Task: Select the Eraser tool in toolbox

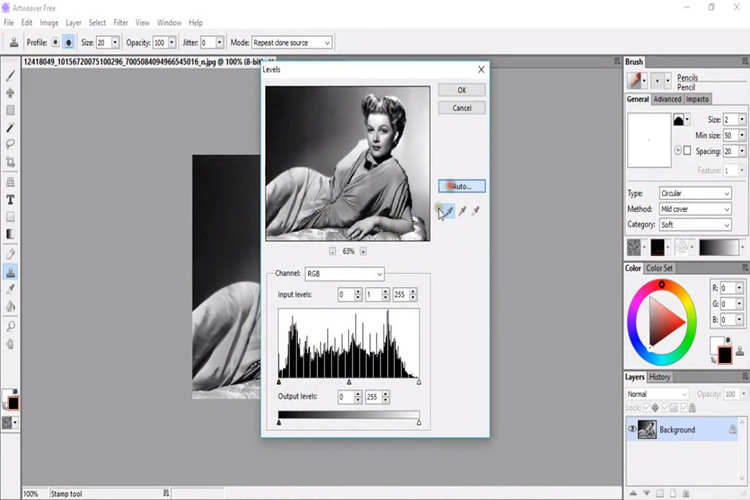Action: coord(10,254)
